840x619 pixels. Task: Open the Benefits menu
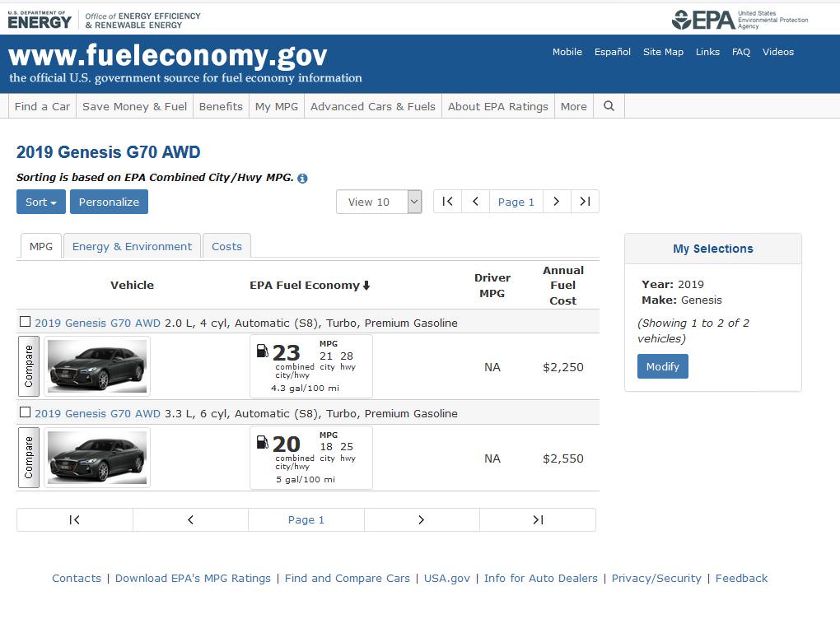tap(221, 106)
